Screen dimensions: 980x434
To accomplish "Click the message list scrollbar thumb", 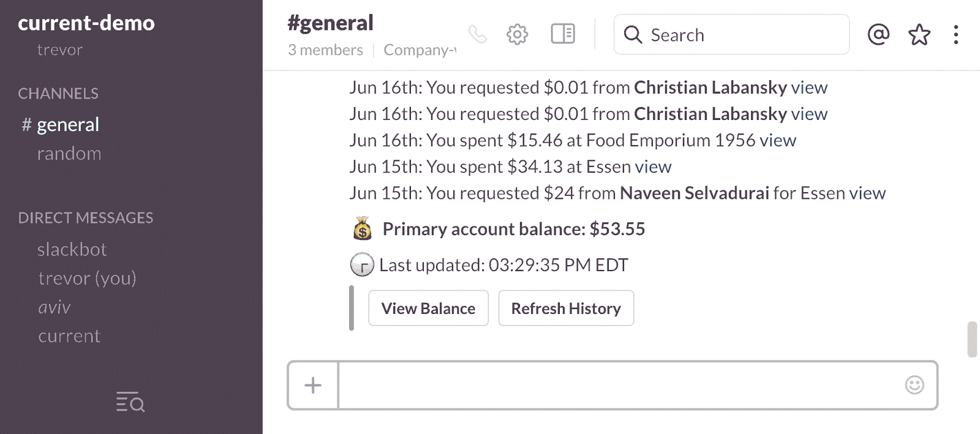I will [972, 339].
